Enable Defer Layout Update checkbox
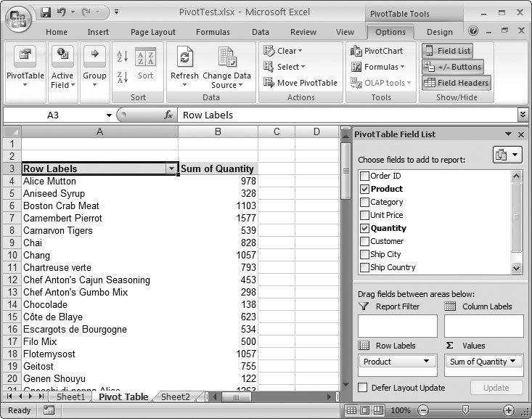 pos(363,388)
